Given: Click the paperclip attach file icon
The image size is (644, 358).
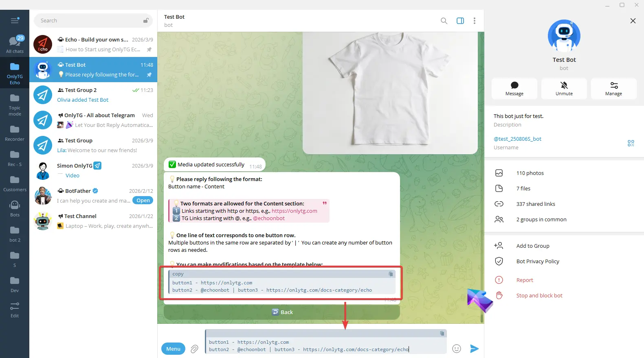Looking at the screenshot, I should click(x=194, y=349).
